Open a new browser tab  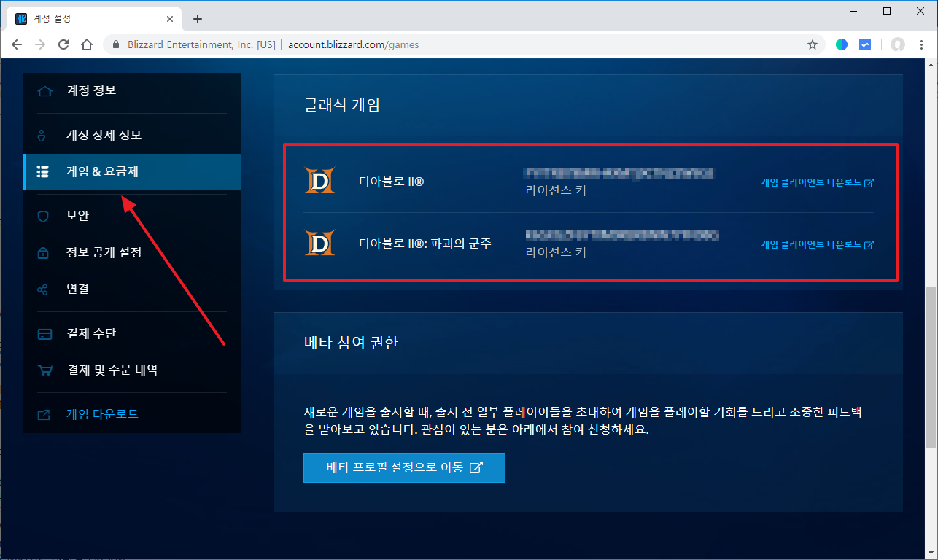pyautogui.click(x=198, y=19)
